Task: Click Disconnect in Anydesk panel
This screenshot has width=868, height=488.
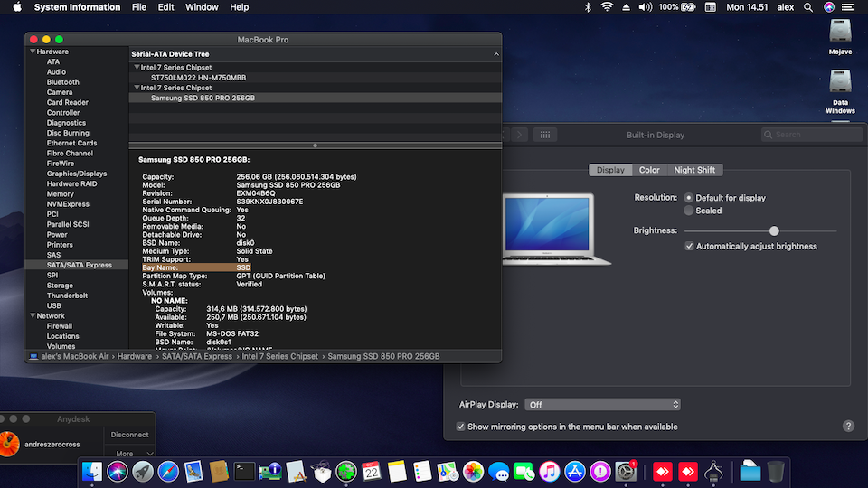Action: [129, 435]
